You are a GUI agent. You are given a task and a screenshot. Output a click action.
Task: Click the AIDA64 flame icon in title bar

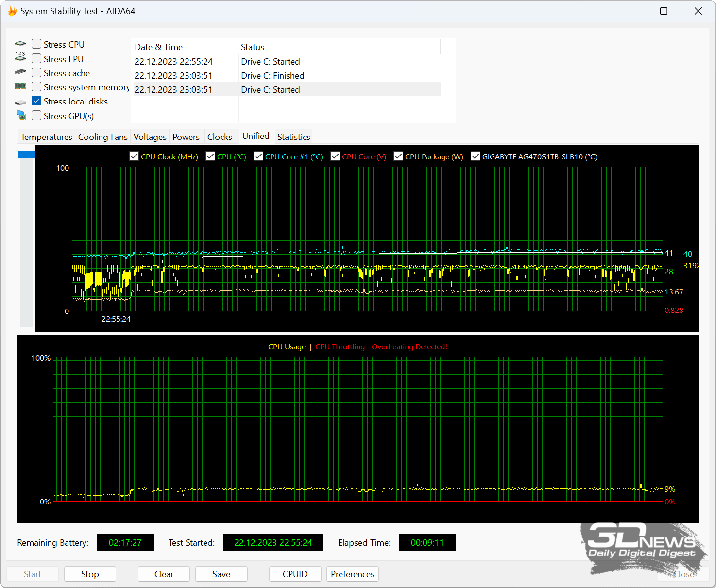click(12, 11)
